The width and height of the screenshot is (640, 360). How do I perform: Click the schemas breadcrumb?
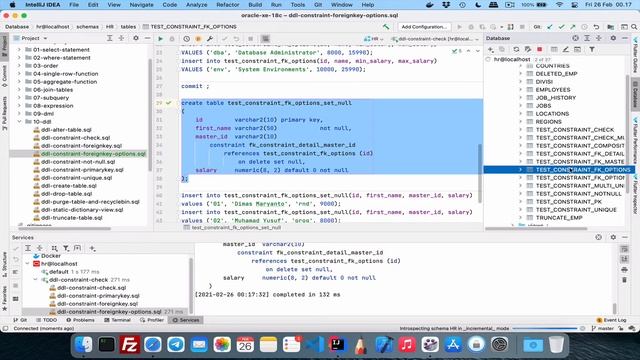(87, 27)
